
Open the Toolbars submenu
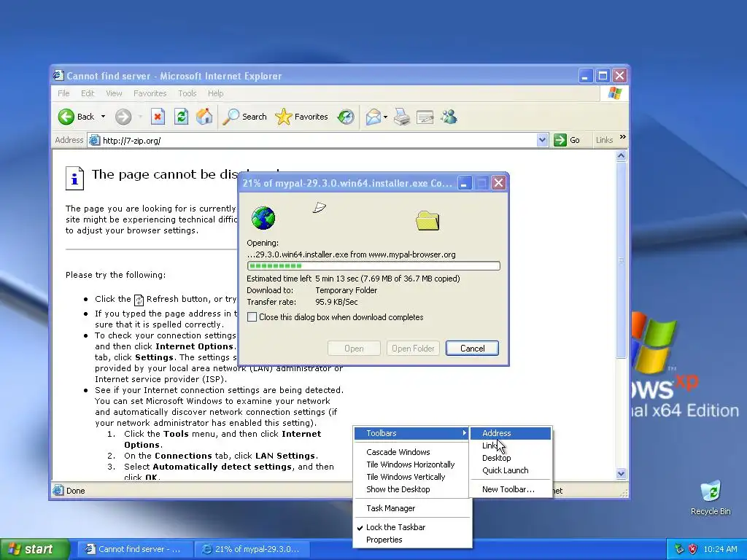pyautogui.click(x=411, y=433)
